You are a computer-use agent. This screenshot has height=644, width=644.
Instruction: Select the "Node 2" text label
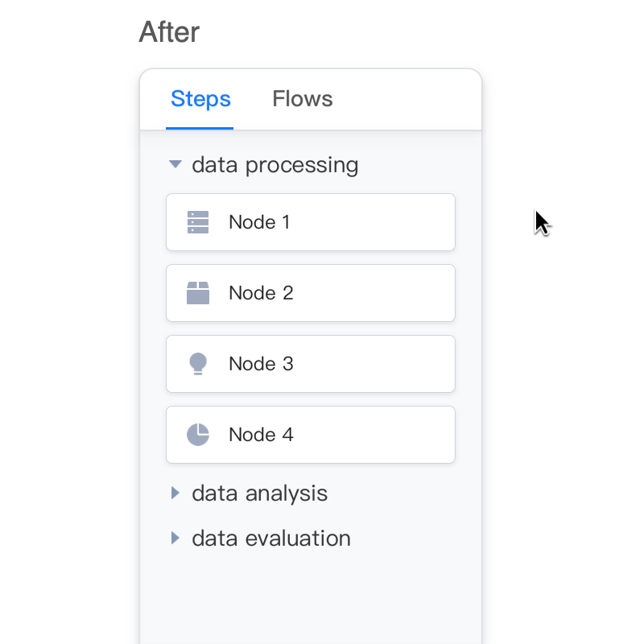point(261,293)
